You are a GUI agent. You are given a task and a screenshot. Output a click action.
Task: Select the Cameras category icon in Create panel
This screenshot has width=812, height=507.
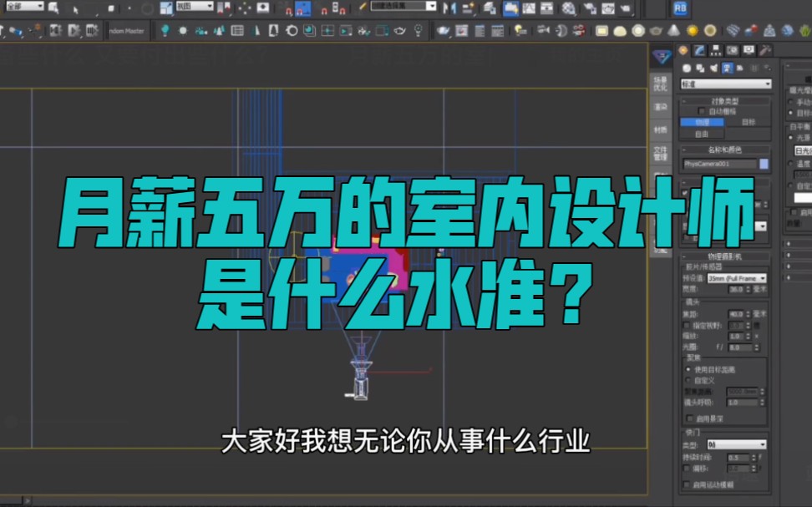click(x=728, y=68)
